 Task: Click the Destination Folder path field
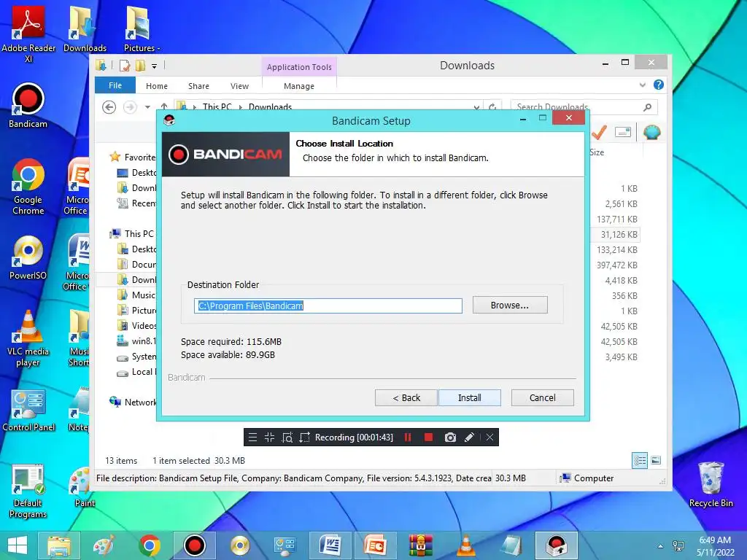click(328, 306)
